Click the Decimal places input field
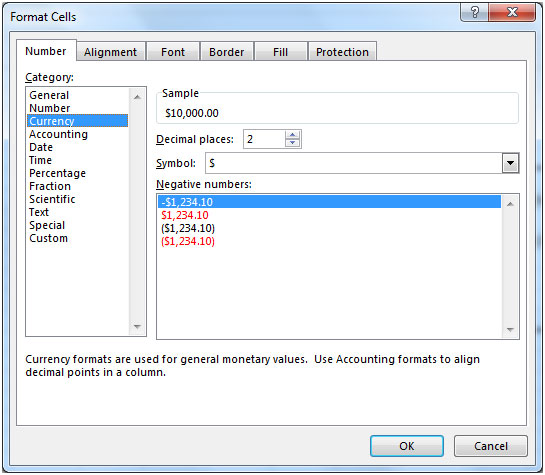Screen dimensions: 545x475 264,139
